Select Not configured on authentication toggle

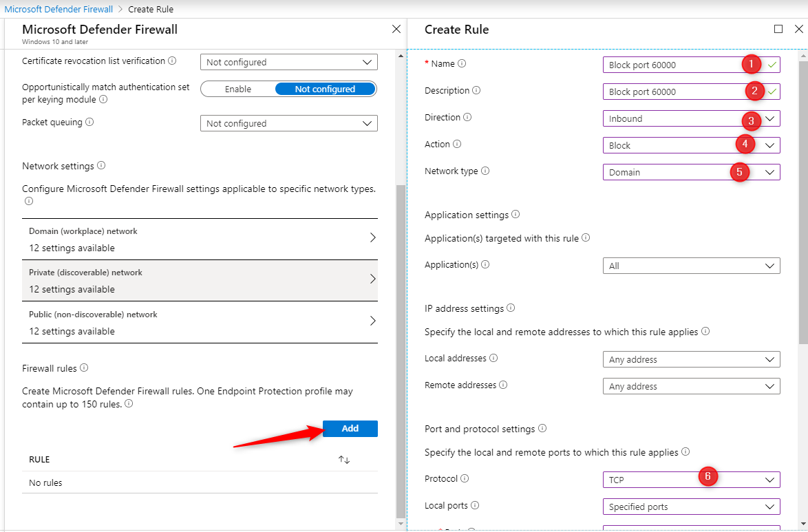[x=325, y=89]
